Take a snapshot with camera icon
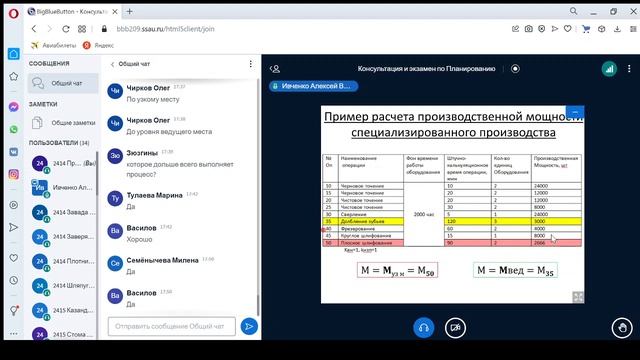 (529, 29)
